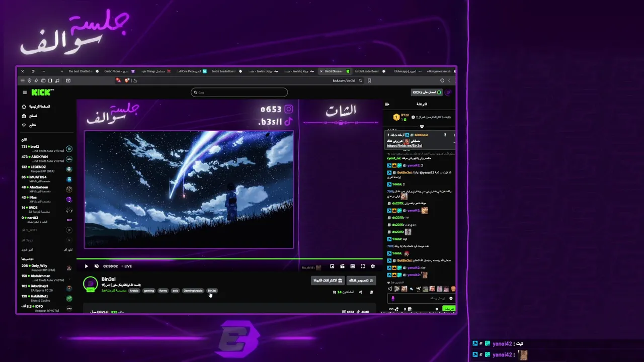Jump to LIVE in the player

click(126, 266)
